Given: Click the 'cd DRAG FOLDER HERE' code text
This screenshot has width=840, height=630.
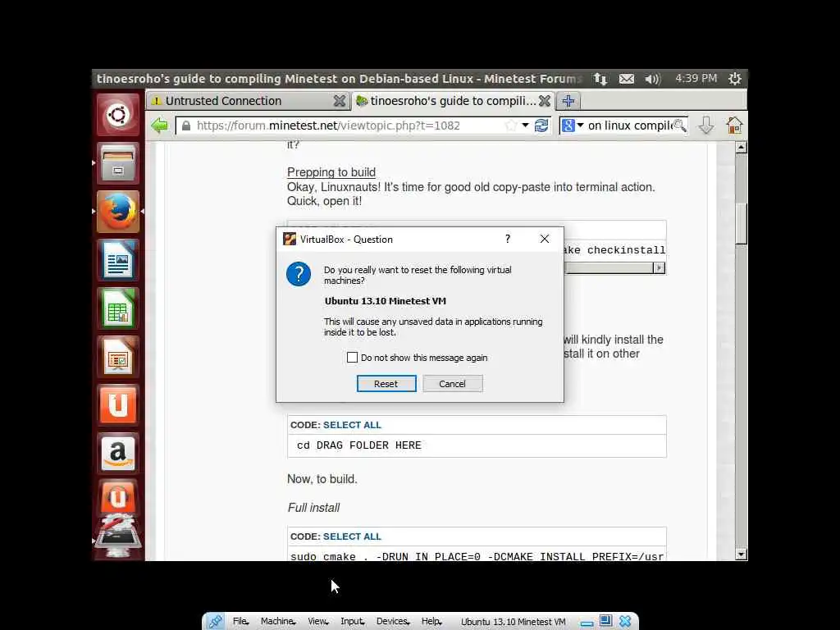Looking at the screenshot, I should point(359,445).
